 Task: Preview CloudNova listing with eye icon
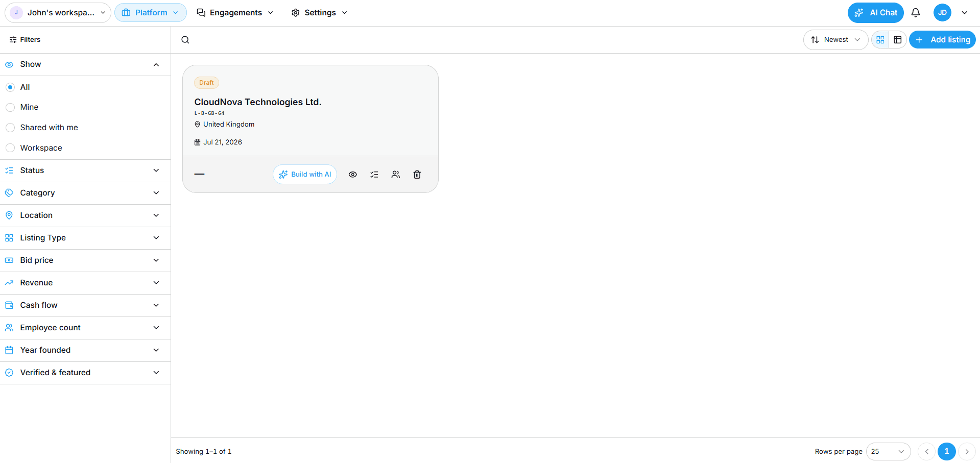click(353, 175)
